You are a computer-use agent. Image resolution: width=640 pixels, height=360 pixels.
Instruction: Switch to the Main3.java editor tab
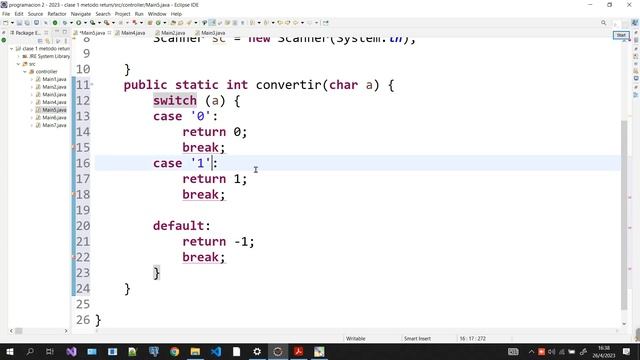[x=210, y=33]
